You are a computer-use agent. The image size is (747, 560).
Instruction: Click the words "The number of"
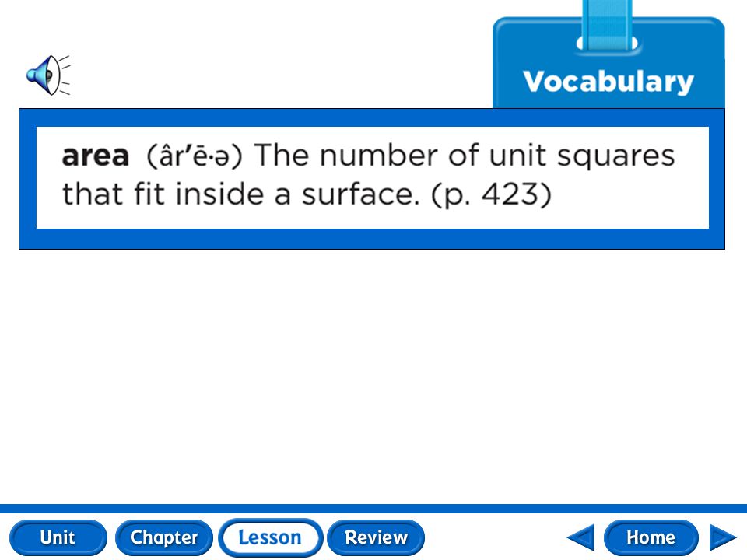pos(366,155)
